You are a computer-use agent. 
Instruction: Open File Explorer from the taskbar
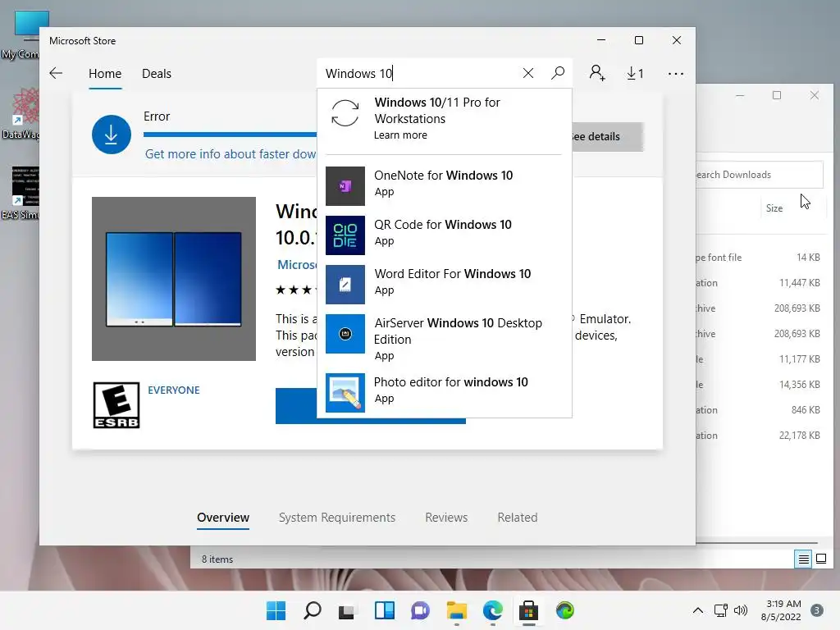pos(456,610)
